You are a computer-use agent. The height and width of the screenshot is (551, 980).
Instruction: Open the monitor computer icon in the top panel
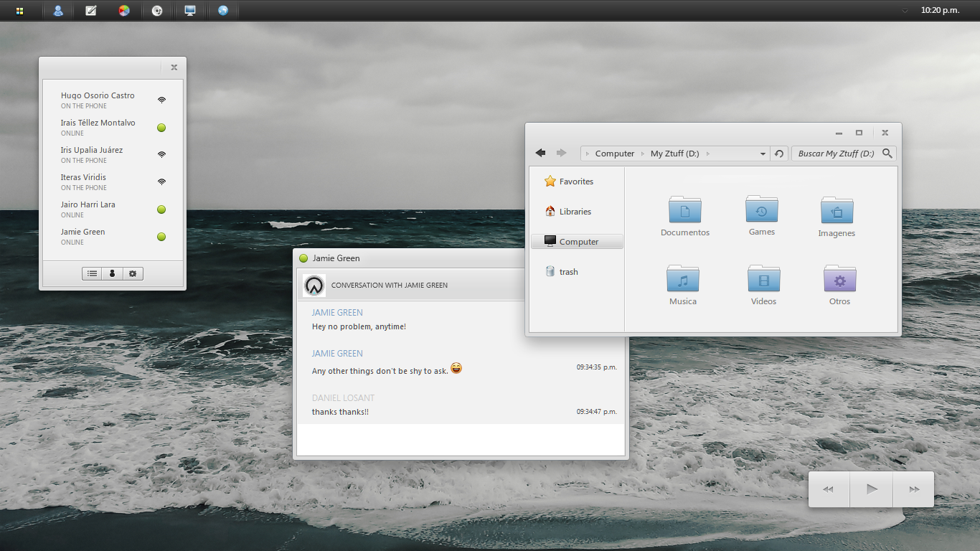pyautogui.click(x=190, y=11)
